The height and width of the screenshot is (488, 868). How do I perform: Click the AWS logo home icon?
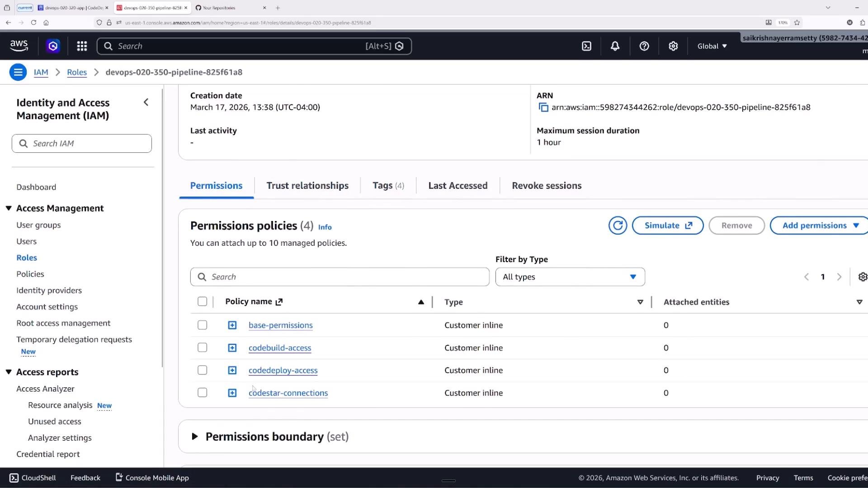(x=19, y=46)
